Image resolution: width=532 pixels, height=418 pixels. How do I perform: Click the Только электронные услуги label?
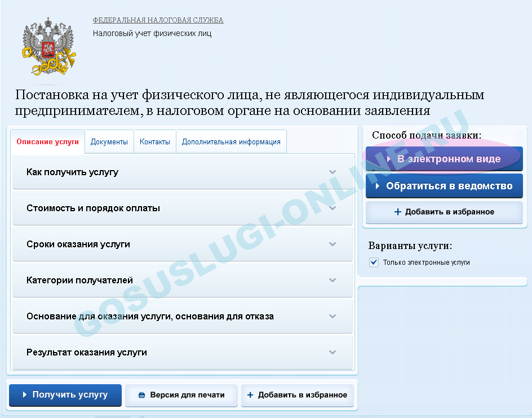[427, 263]
